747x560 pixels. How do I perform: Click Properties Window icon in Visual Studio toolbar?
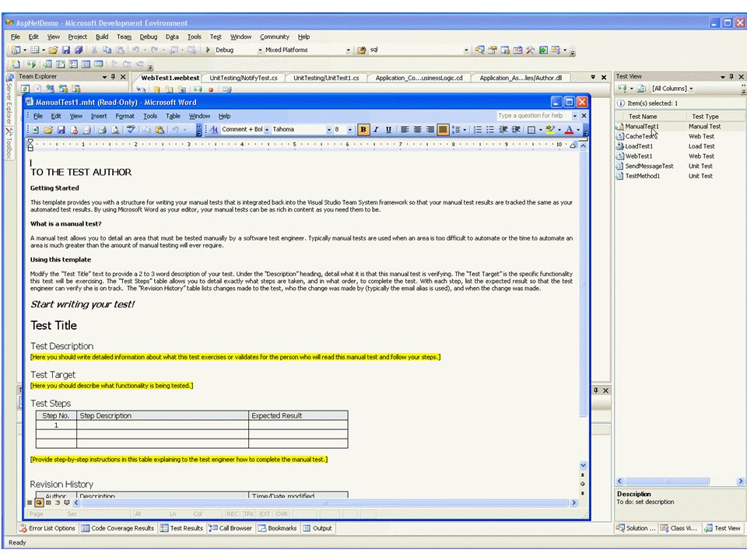(x=492, y=50)
